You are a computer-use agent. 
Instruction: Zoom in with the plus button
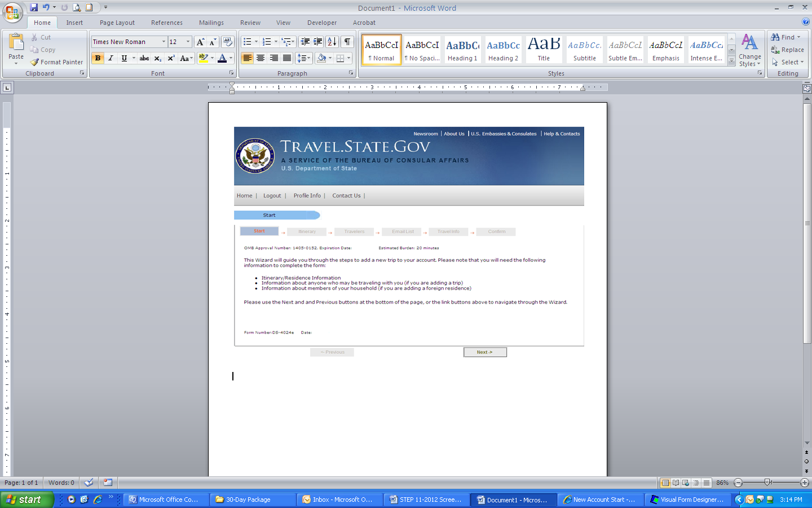(x=805, y=483)
